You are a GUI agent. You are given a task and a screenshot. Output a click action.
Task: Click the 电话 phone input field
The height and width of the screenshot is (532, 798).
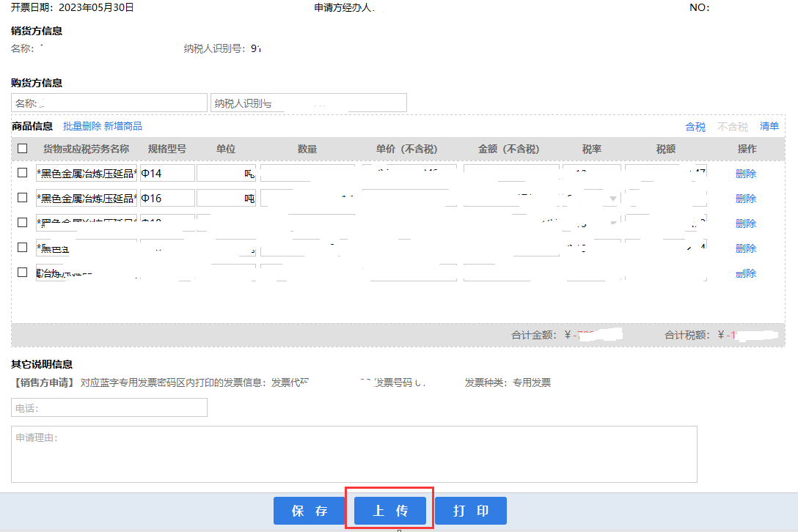pos(109,407)
